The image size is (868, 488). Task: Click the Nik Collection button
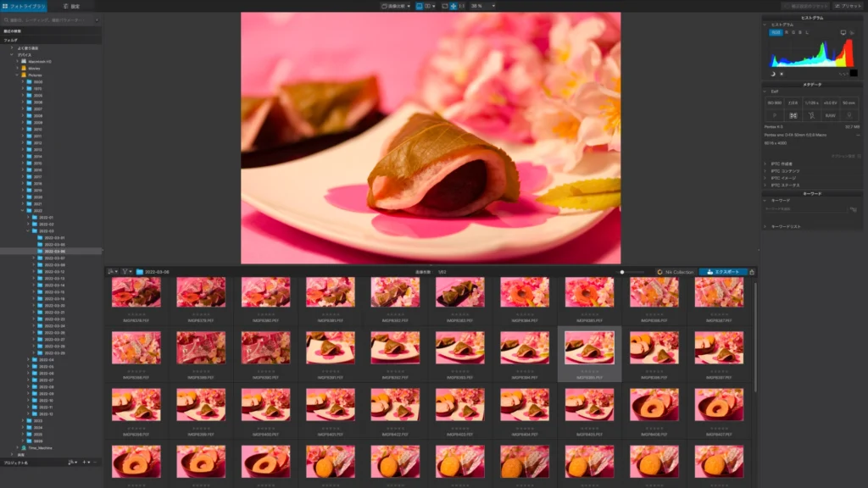coord(676,272)
